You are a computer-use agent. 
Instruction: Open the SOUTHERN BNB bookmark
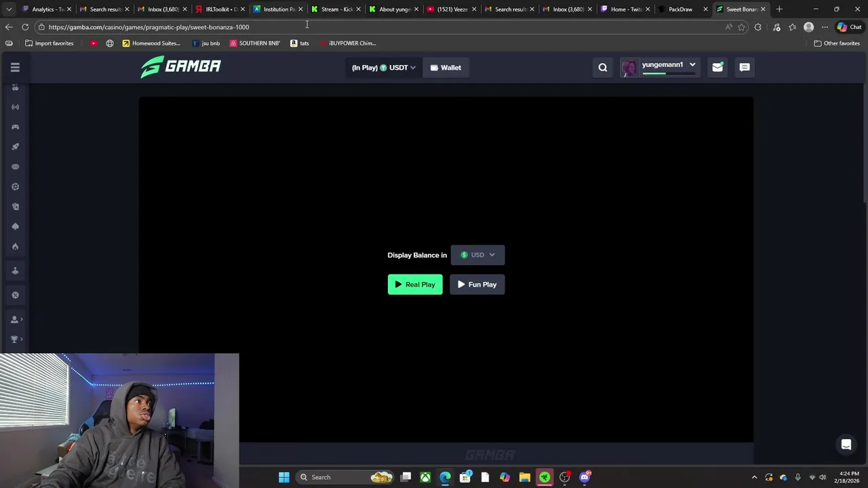(x=254, y=43)
